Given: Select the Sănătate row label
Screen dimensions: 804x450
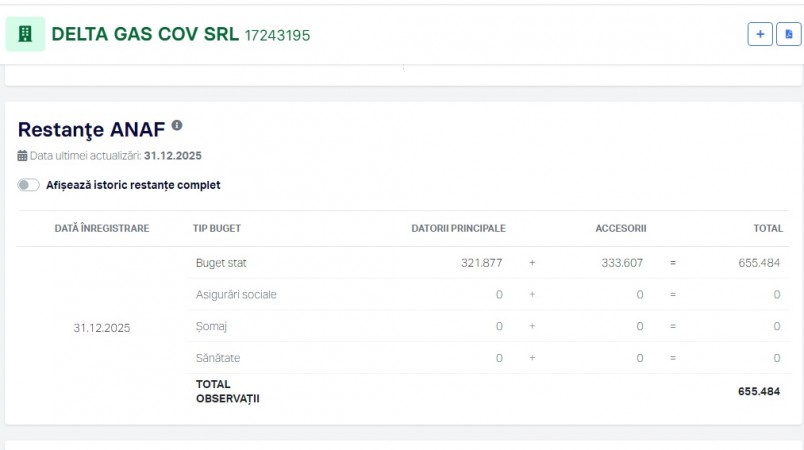Looking at the screenshot, I should [x=218, y=358].
